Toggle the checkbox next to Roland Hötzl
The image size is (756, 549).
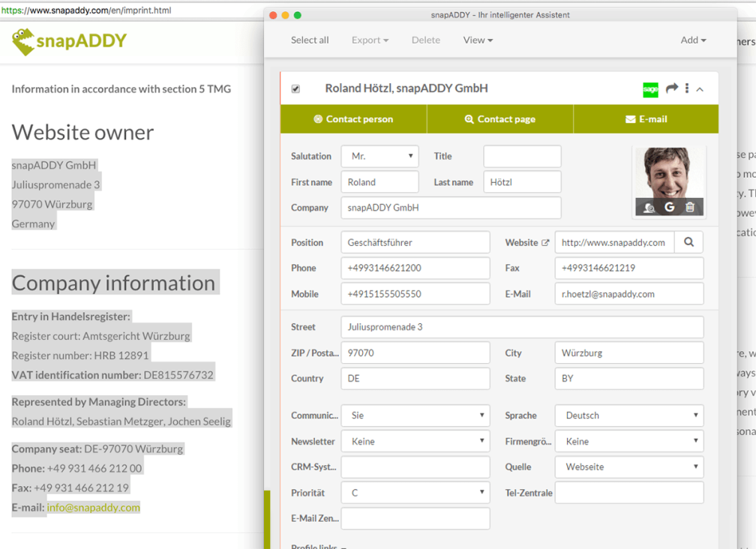click(295, 89)
